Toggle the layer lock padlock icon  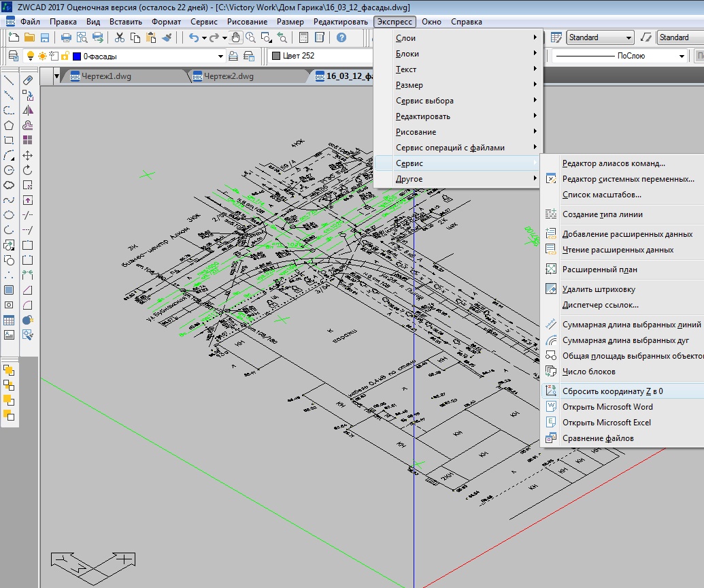point(65,56)
